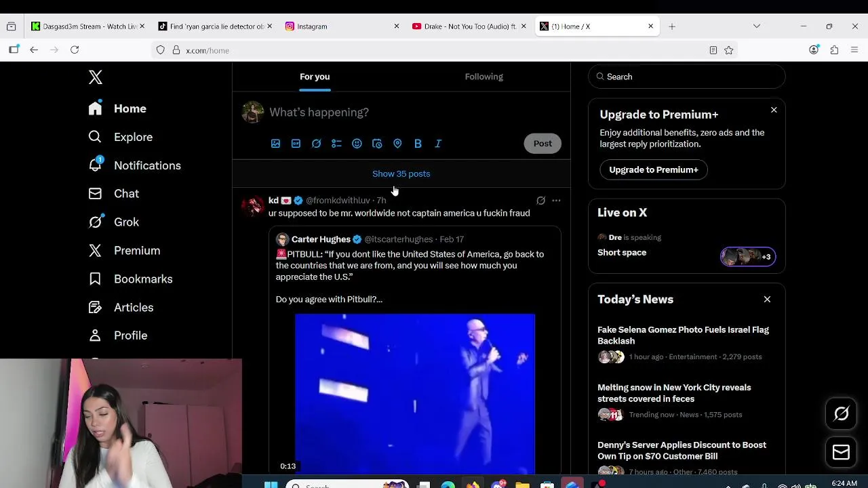The width and height of the screenshot is (868, 488).
Task: Open a new browser tab
Action: pos(672,26)
